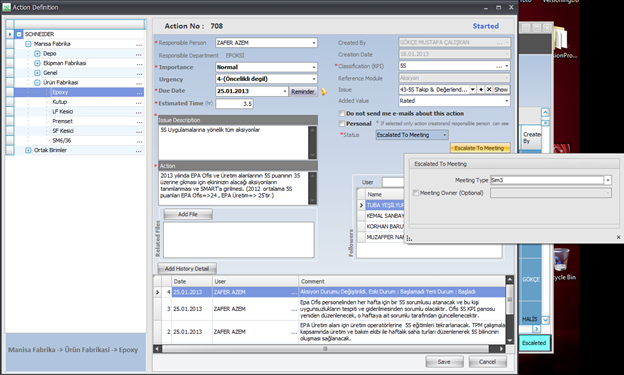This screenshot has height=375, width=624.
Task: Select the row checkbox beside Epoxy
Action: coord(10,92)
